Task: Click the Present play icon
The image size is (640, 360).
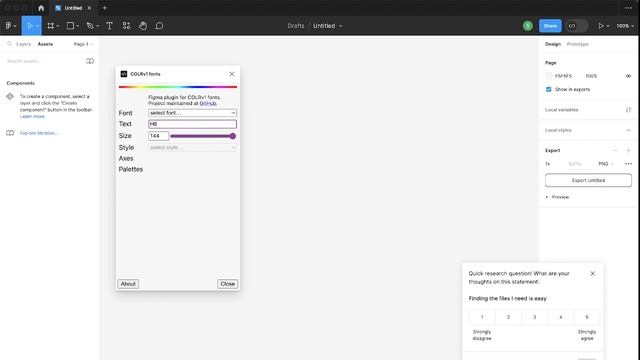Action: tap(600, 26)
